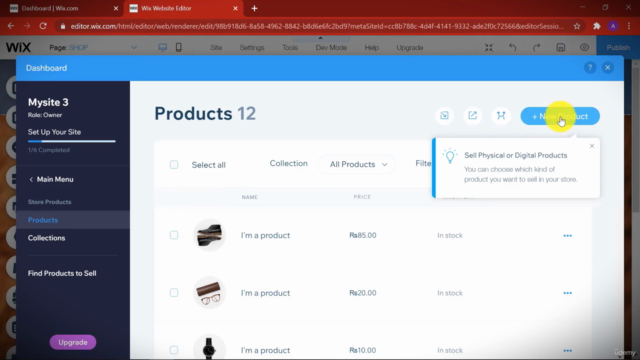Click the export products arrow icon
Viewport: 640px width, 360px height.
point(472,116)
